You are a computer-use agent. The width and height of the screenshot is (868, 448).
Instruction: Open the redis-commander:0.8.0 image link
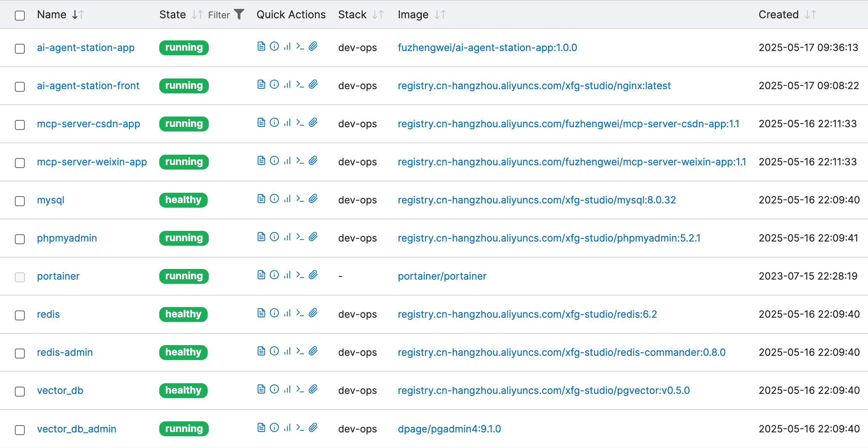(562, 352)
